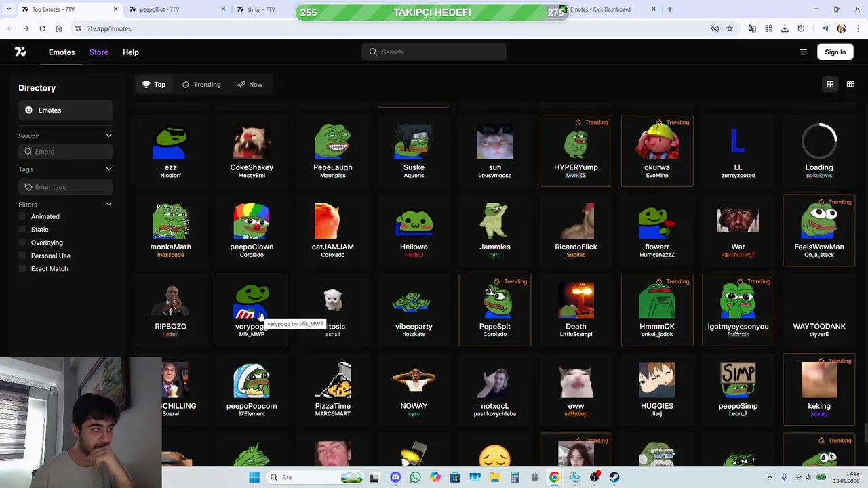Viewport: 868px width, 488px height.
Task: Open the peepoClown emote card
Action: tap(252, 230)
